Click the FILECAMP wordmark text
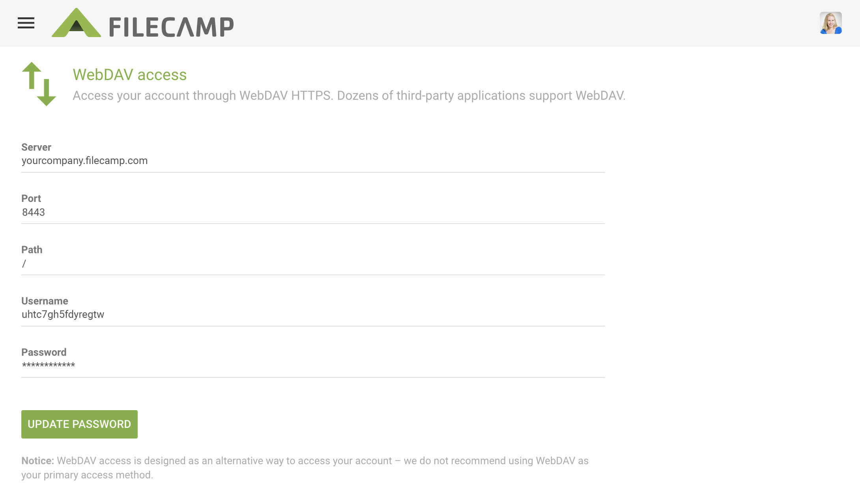The width and height of the screenshot is (860, 504). 171,27
